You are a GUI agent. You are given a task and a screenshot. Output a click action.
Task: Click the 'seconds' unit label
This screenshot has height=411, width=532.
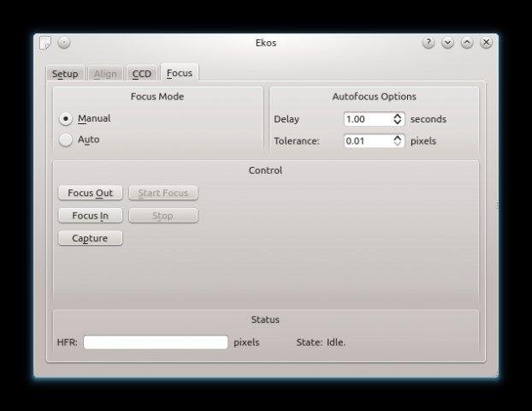[429, 119]
